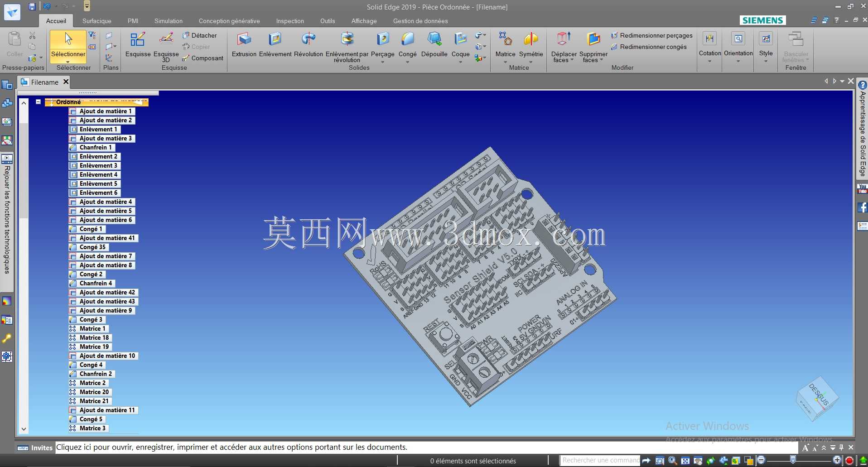Viewport: 868px width, 467px height.
Task: Choose Enlèvement par révolution tool
Action: (x=347, y=46)
